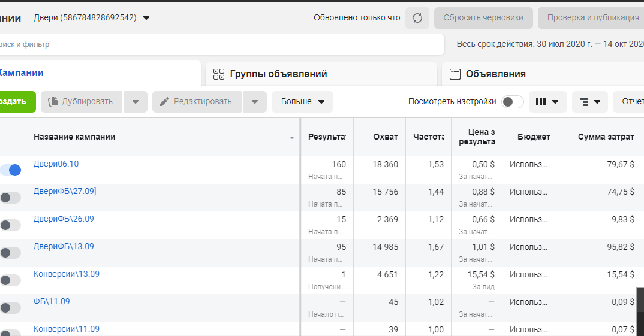644x336 pixels.
Task: Open the Двери06.10 campaign link
Action: tap(56, 164)
